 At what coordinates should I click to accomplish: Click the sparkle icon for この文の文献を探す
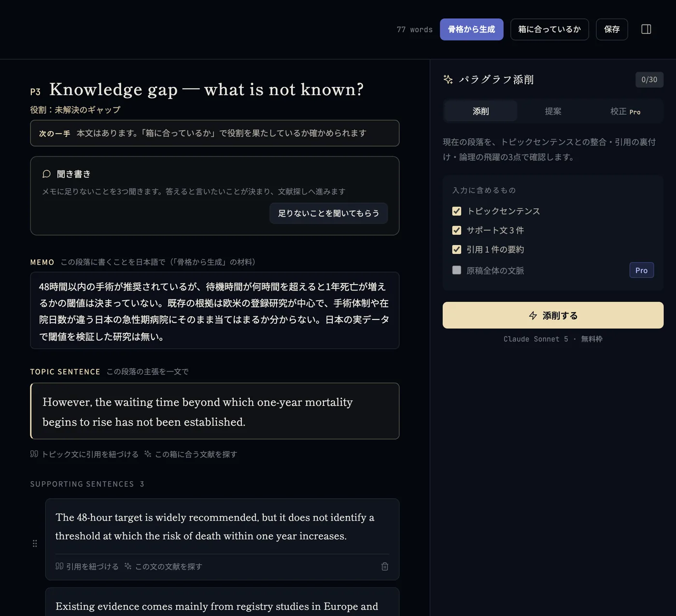128,566
